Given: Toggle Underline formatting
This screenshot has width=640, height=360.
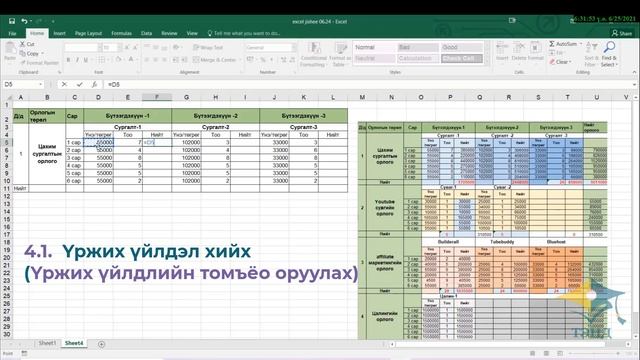Looking at the screenshot, I should pos(86,60).
